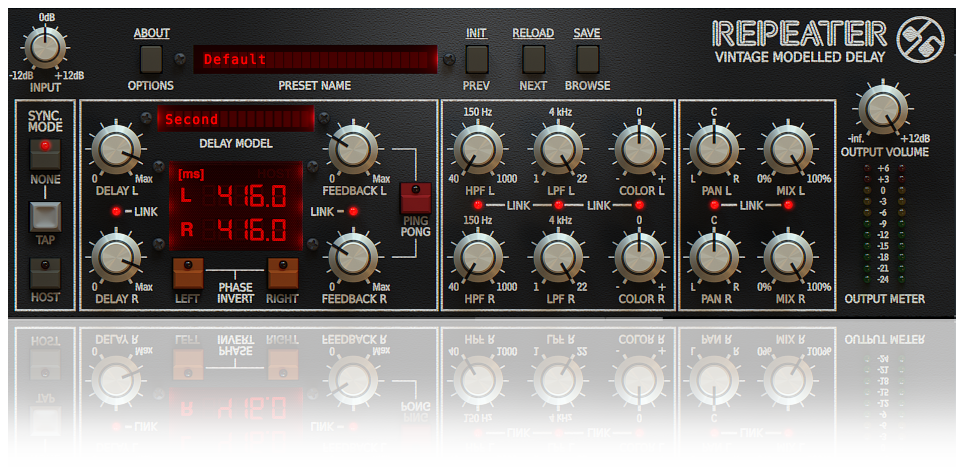Click the COLOR R knob
This screenshot has width=962, height=473.
pos(639,257)
